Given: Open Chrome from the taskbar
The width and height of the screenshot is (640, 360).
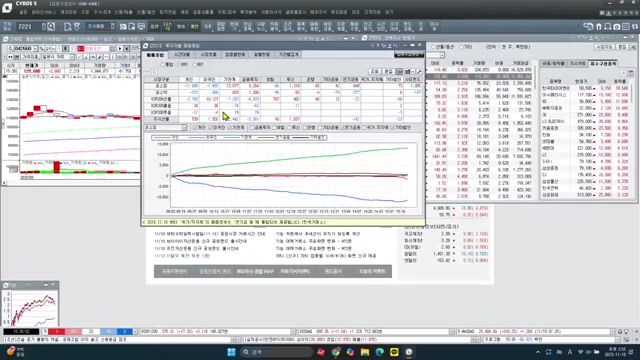Looking at the screenshot, I should (336, 352).
